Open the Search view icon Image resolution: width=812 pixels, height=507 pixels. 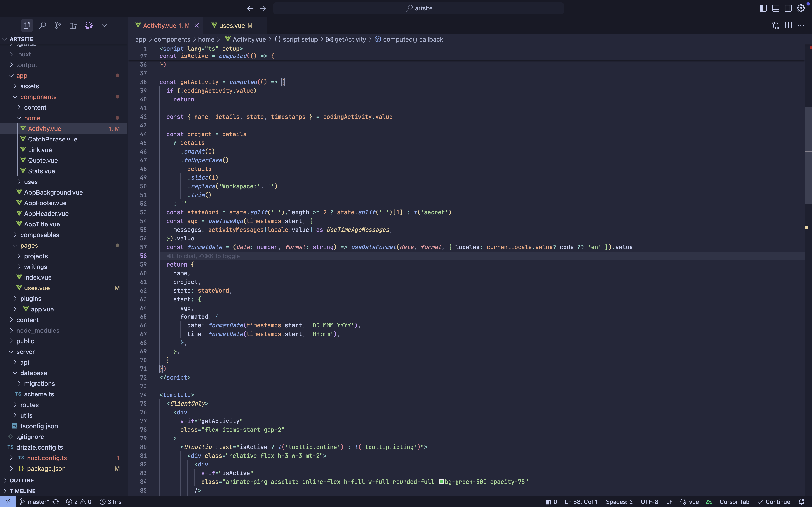pos(43,26)
